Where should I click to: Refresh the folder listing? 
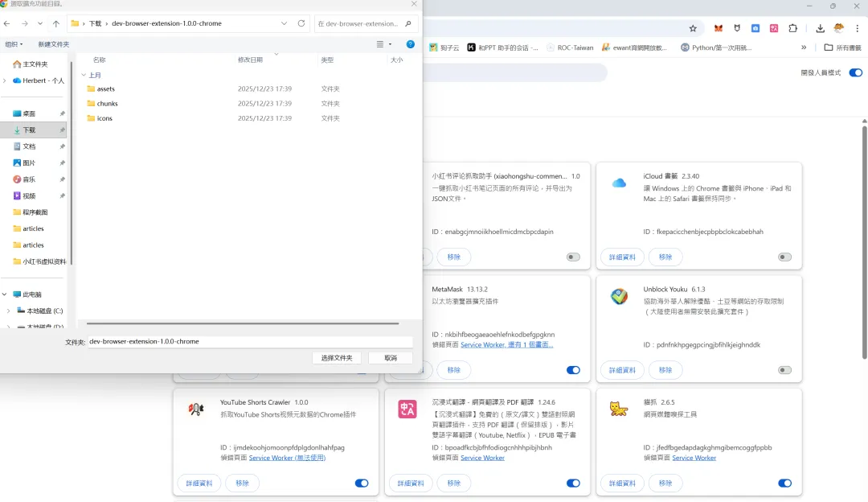click(301, 23)
